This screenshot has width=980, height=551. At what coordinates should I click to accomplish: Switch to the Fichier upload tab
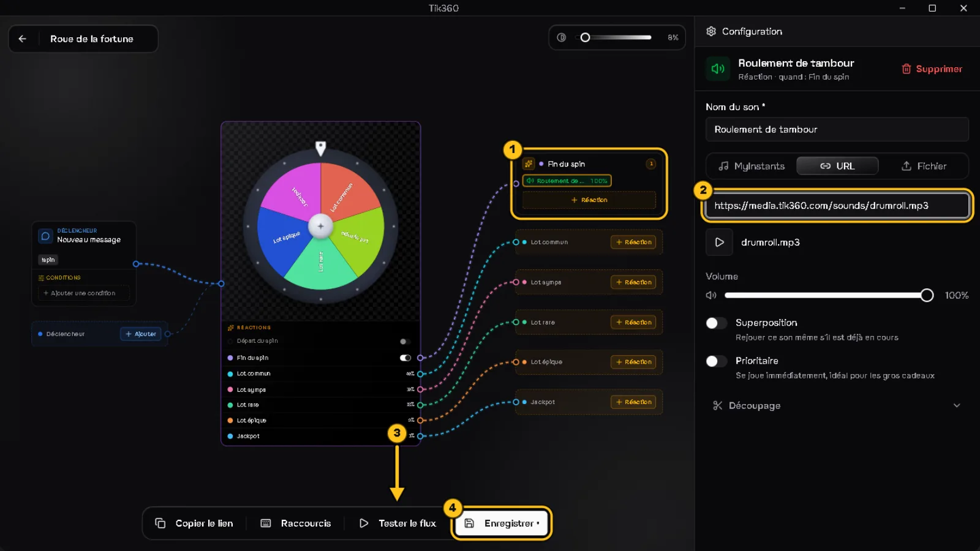click(x=924, y=166)
